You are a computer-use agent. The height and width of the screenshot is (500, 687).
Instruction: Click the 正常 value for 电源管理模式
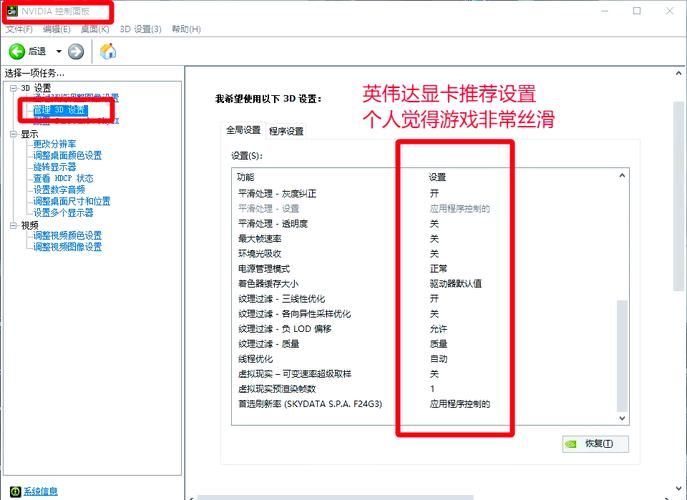[438, 269]
